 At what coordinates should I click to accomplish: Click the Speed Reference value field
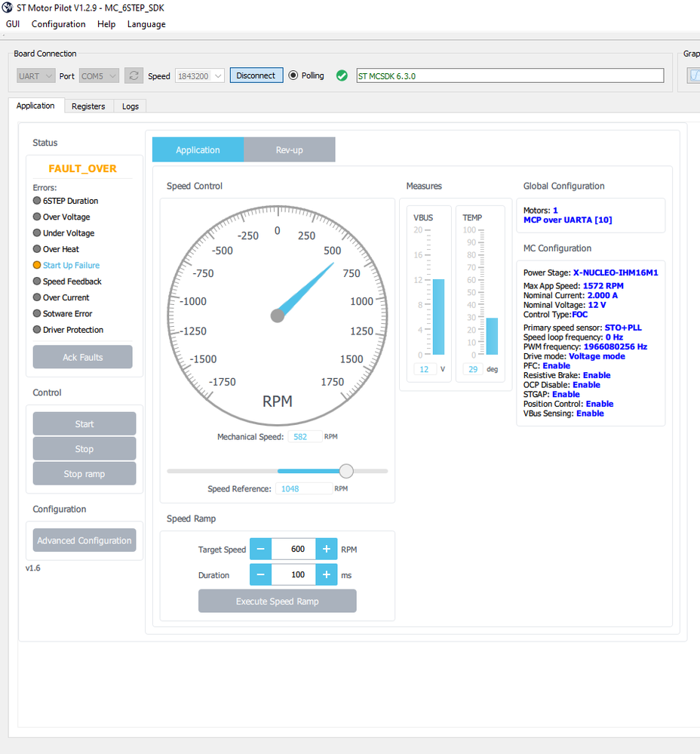pyautogui.click(x=304, y=488)
